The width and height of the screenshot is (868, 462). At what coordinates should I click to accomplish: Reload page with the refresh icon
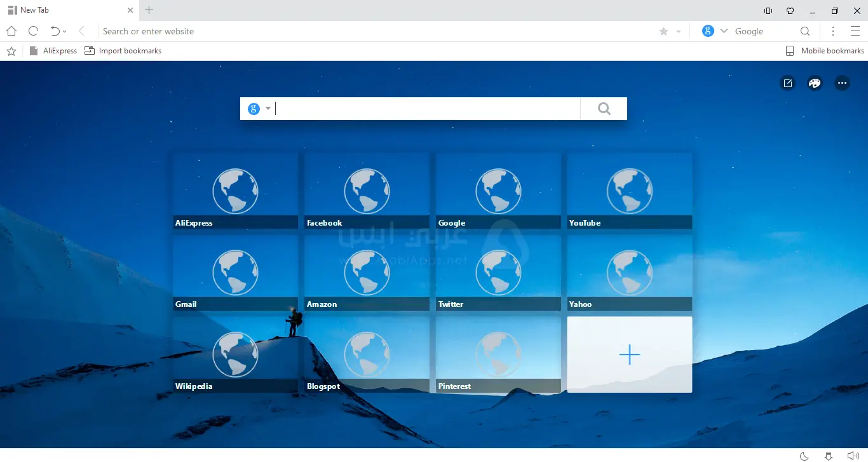(34, 31)
